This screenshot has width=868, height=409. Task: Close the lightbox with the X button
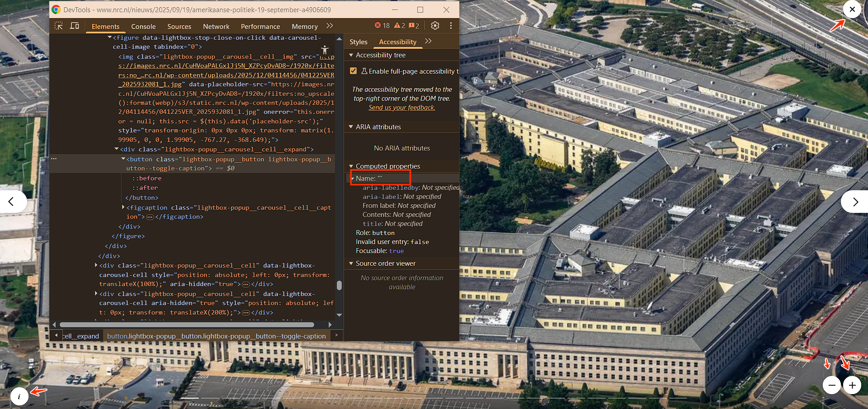[852, 9]
